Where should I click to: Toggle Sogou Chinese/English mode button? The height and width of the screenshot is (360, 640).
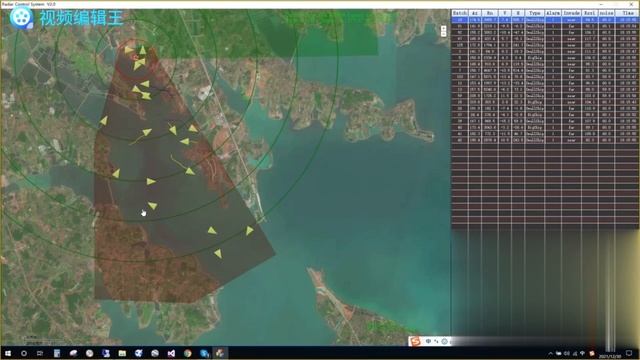pos(428,341)
